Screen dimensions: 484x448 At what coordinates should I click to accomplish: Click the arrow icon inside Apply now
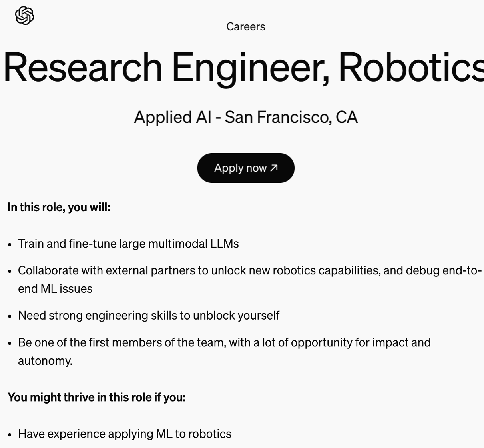(x=274, y=168)
